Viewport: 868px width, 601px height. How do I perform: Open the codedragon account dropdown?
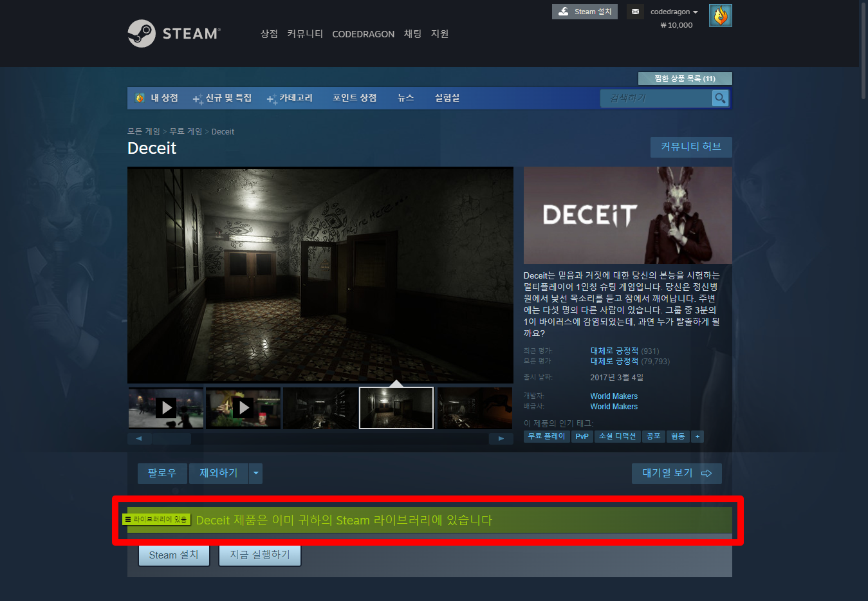tap(674, 12)
